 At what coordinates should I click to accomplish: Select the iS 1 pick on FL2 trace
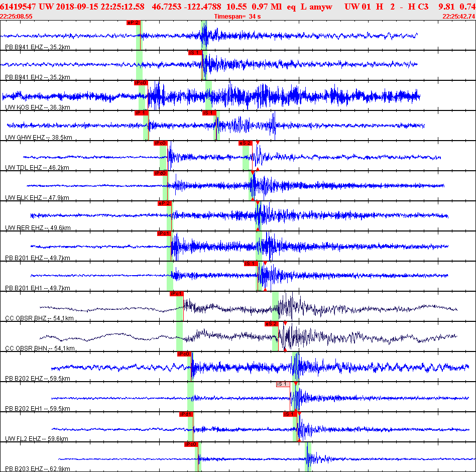pyautogui.click(x=290, y=414)
